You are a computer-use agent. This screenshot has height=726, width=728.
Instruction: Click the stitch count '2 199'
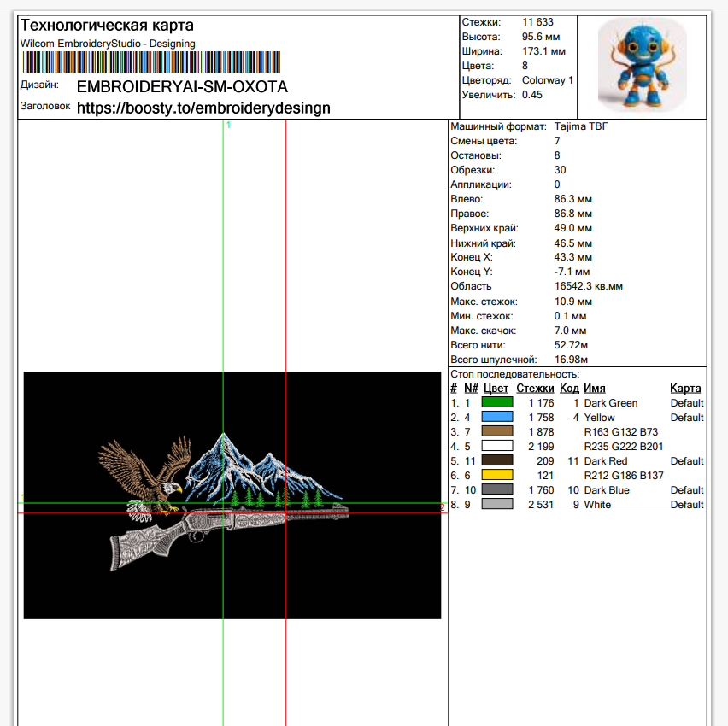[x=541, y=447]
